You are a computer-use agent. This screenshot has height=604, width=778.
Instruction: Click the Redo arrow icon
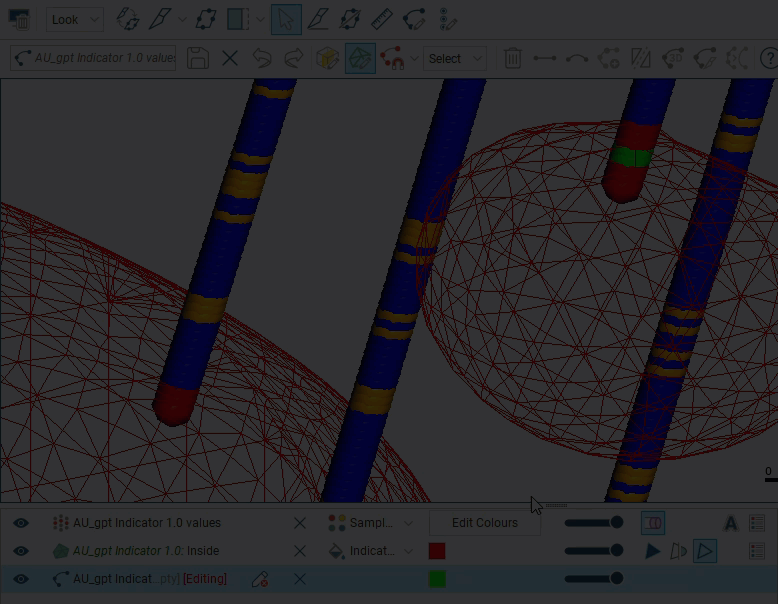coord(293,58)
